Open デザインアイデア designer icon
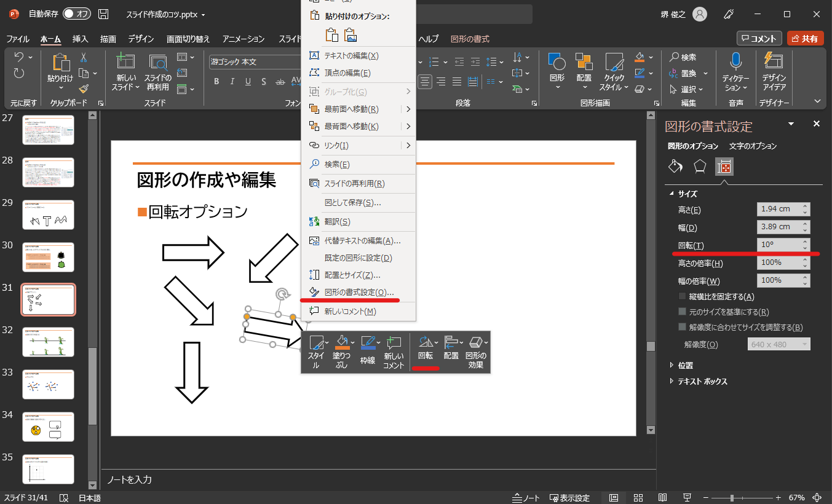 [774, 62]
